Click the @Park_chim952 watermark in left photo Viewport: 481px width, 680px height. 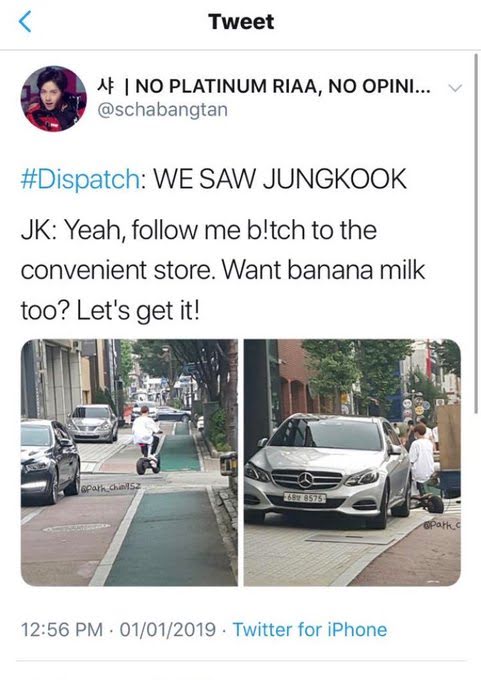point(111,487)
